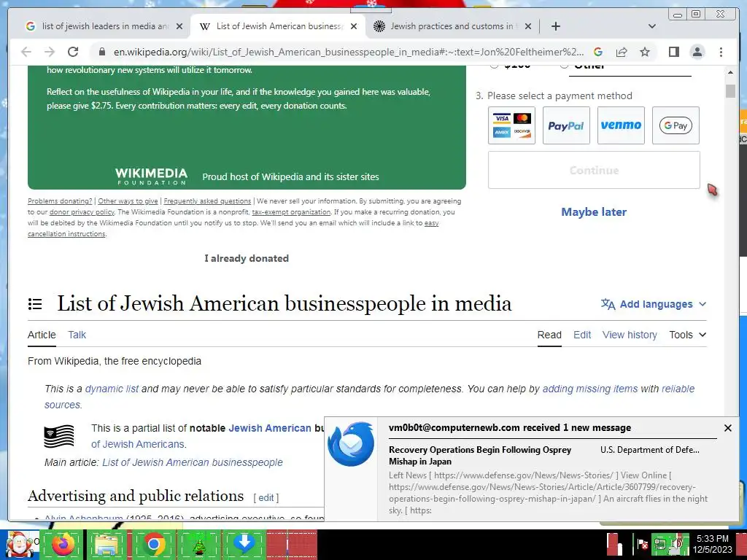
Task: Choose Venmo as the payment method
Action: click(621, 125)
